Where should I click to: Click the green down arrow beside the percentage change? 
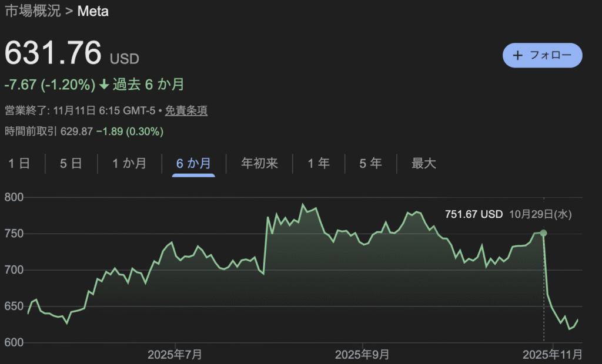[x=104, y=85]
